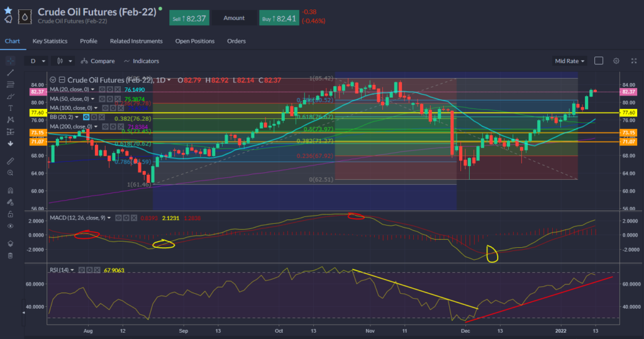The height and width of the screenshot is (339, 644).
Task: Click the trash icon to remove drawings
Action: [x=10, y=255]
